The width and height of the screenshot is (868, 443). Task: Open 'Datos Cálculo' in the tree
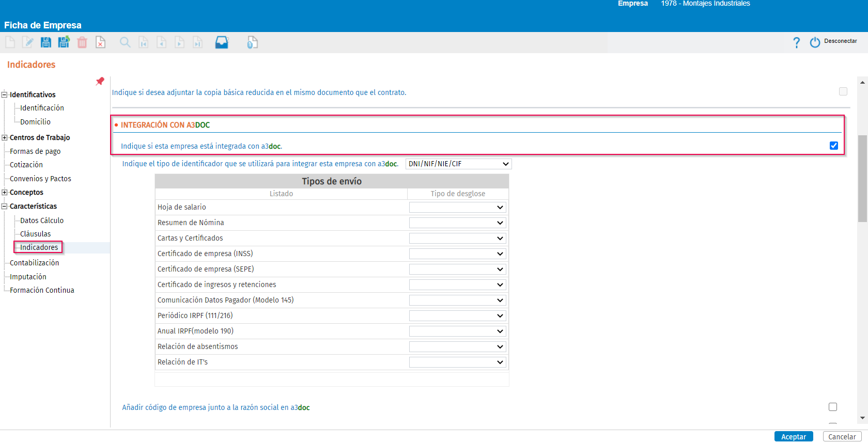(42, 220)
